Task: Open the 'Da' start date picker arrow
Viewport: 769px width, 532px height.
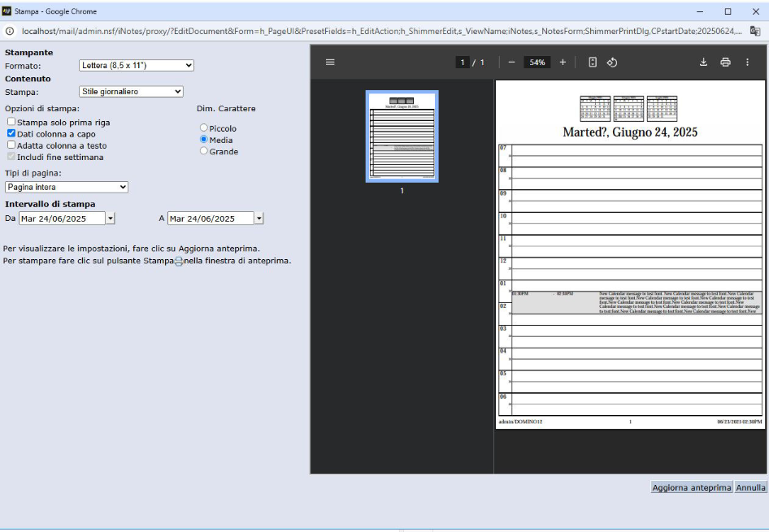Action: tap(111, 218)
